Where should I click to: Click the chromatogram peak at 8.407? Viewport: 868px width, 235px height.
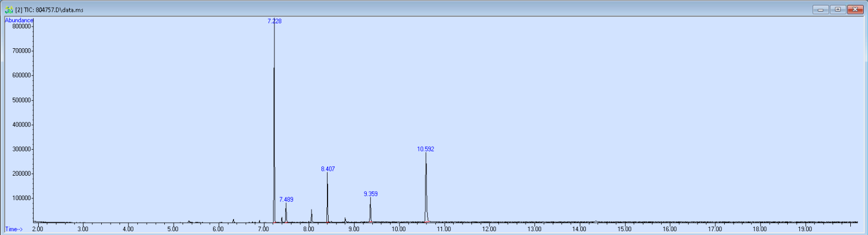click(x=328, y=198)
